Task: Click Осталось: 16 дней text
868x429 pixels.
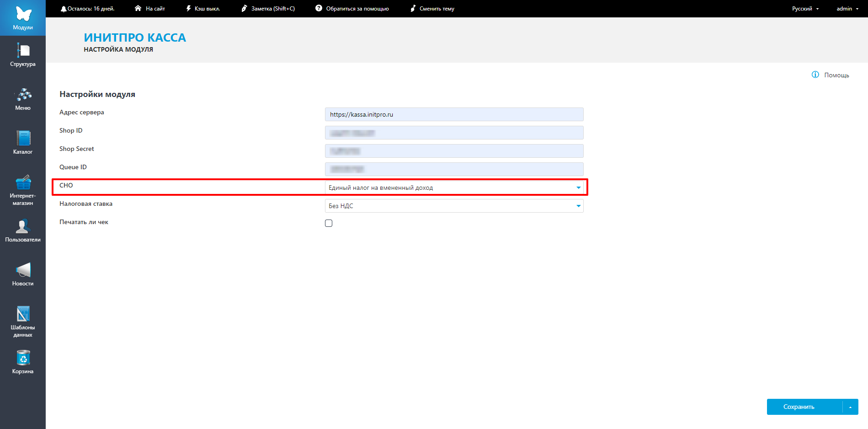Action: pyautogui.click(x=91, y=9)
